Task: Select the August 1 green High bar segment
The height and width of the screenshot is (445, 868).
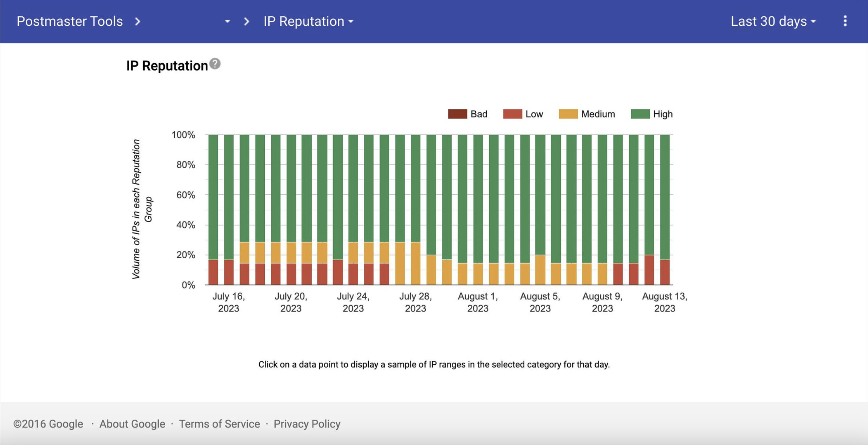Action: (x=478, y=199)
